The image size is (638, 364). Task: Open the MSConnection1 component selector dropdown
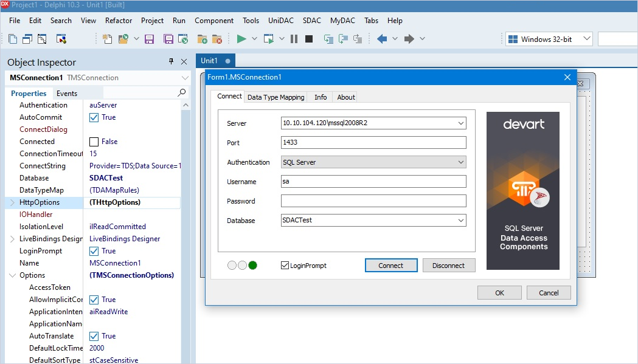pyautogui.click(x=185, y=78)
